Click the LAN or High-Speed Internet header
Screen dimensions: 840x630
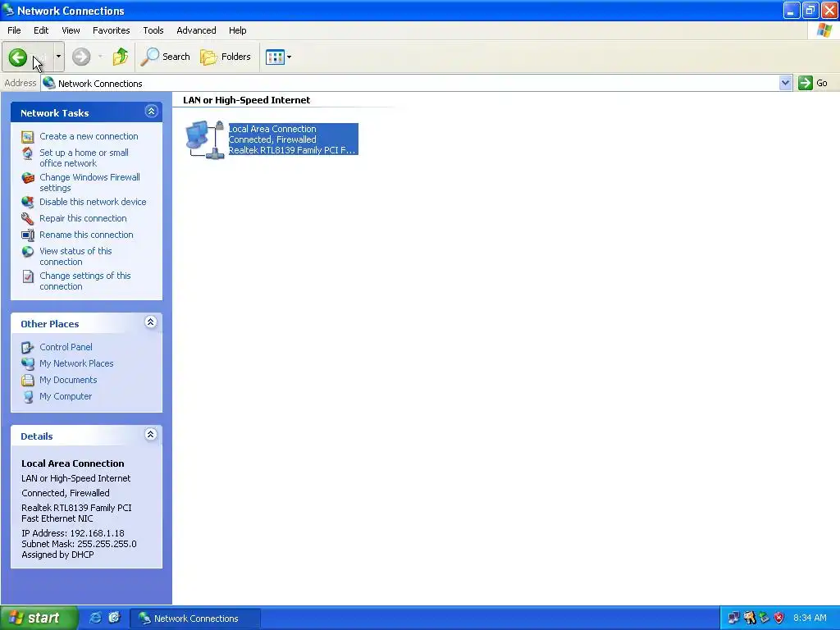246,100
